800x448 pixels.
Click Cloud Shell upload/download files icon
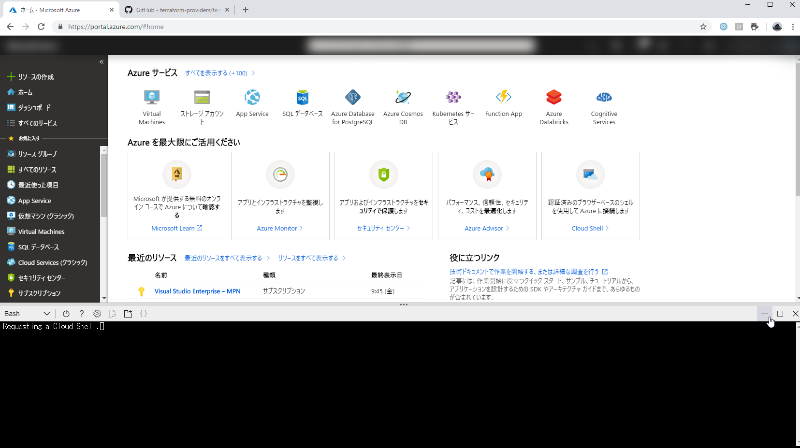112,314
